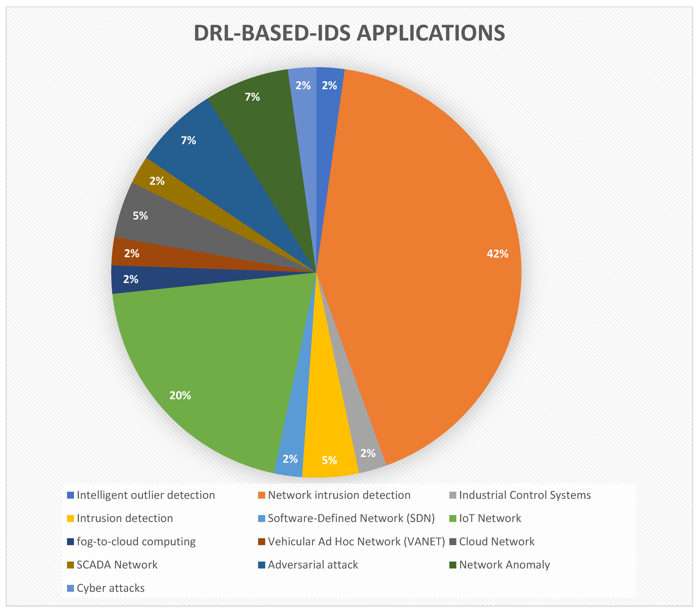Viewport: 700px width, 614px height.
Task: Select the IoT Network legend color square
Action: pyautogui.click(x=452, y=518)
